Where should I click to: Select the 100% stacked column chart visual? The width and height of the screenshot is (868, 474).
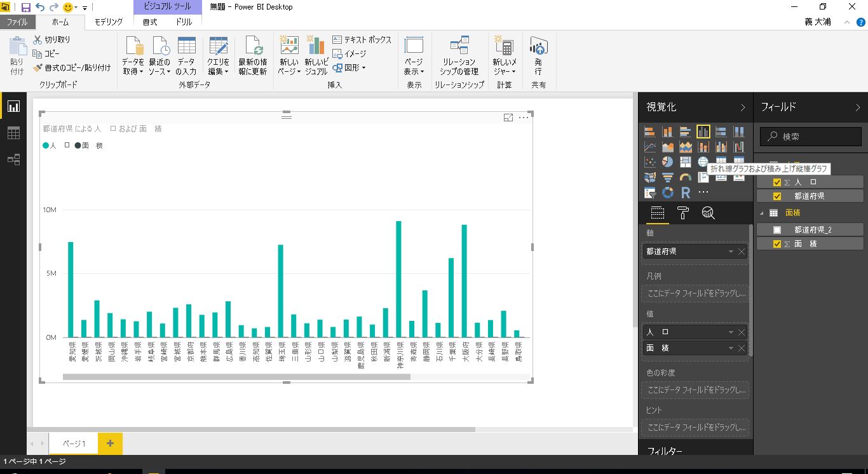pyautogui.click(x=738, y=132)
